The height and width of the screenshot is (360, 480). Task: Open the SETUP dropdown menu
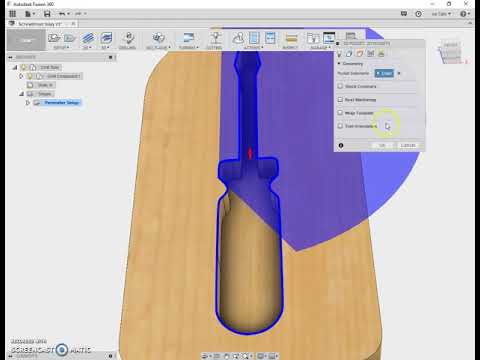[61, 48]
